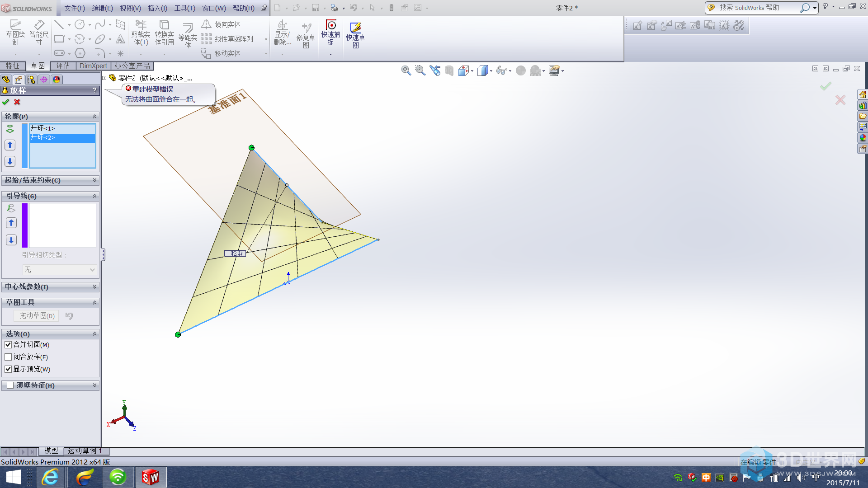Click the Hide/Show Items glasses icon

click(x=501, y=70)
